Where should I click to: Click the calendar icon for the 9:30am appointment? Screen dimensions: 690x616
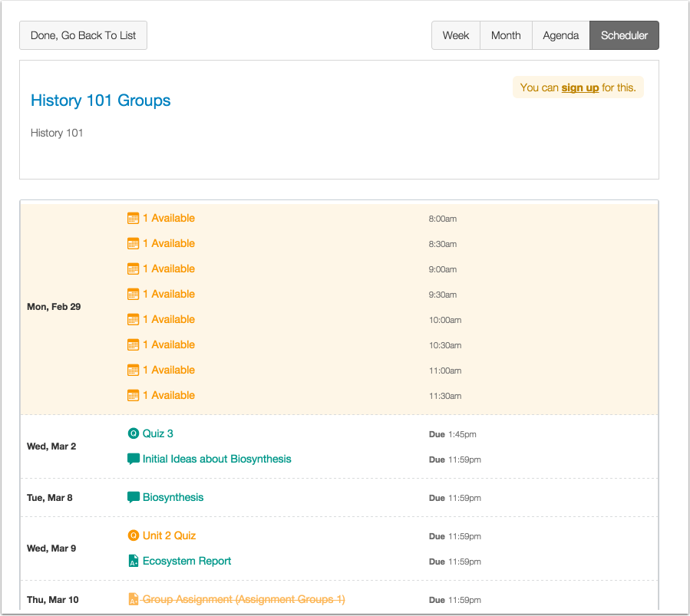pos(133,294)
